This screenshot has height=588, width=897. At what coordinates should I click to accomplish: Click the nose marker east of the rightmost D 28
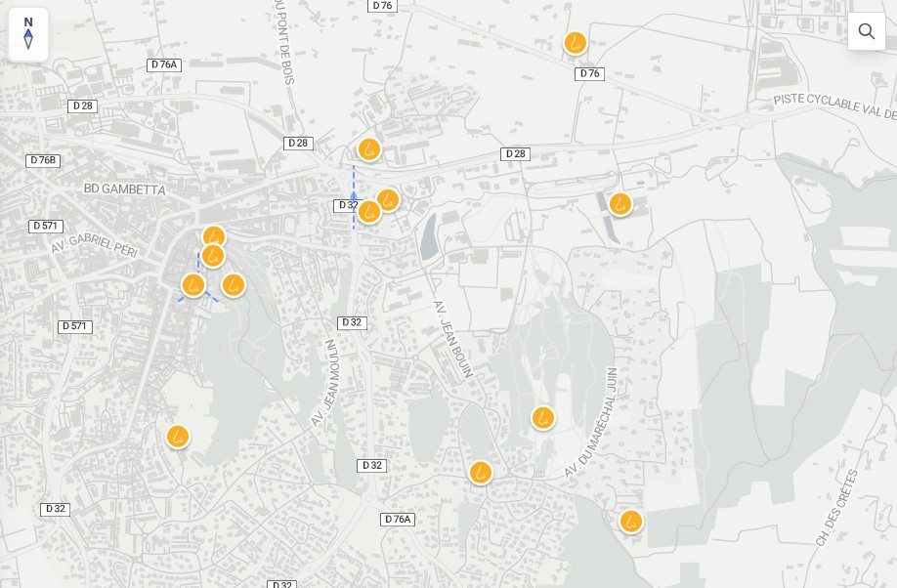[620, 204]
